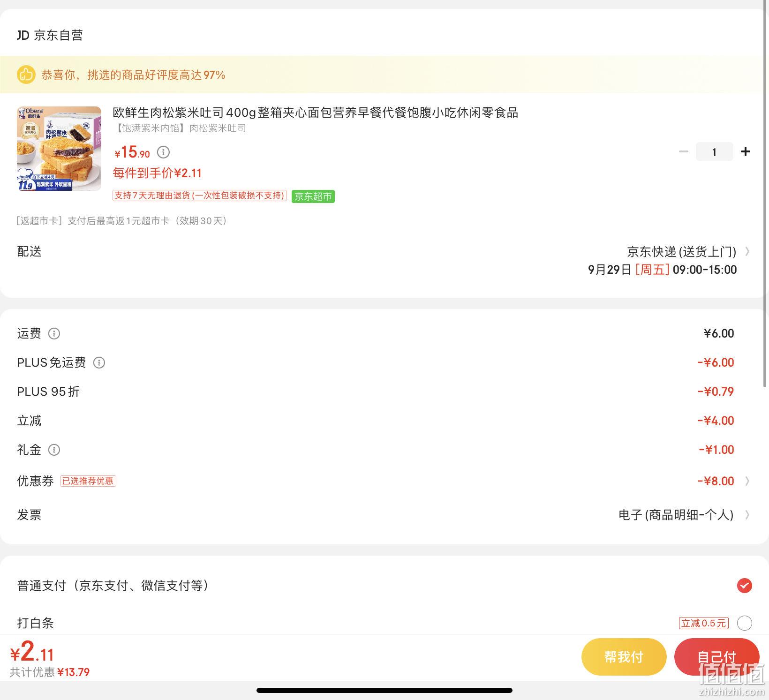The height and width of the screenshot is (700, 769).
Task: Select 普通支付 payment option
Action: [744, 586]
